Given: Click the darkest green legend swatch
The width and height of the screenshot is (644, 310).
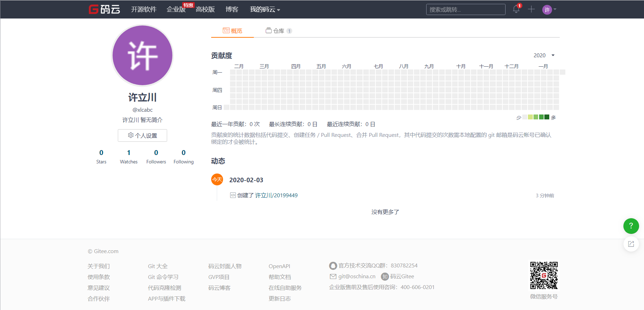Looking at the screenshot, I should pos(547,117).
